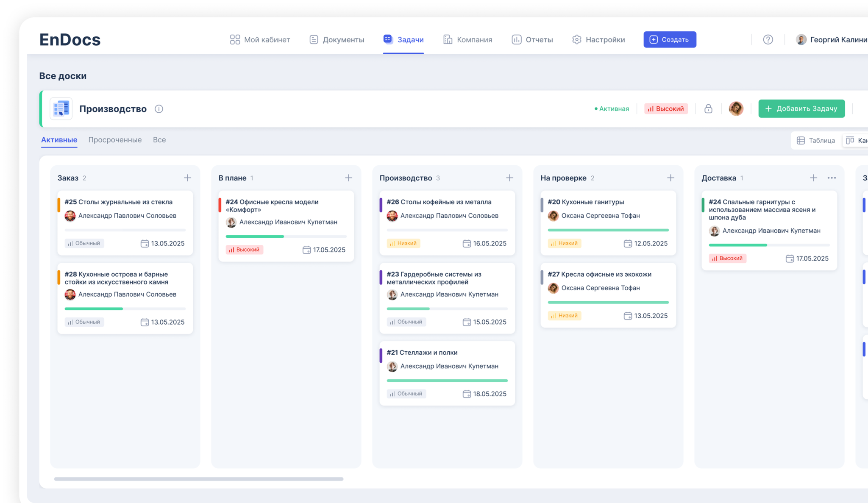Click the horizontal scrollbar below the board
868x503 pixels.
pos(198,479)
